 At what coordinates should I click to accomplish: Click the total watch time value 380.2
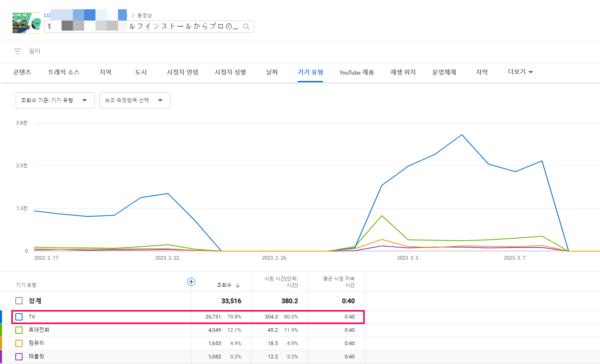pyautogui.click(x=290, y=301)
